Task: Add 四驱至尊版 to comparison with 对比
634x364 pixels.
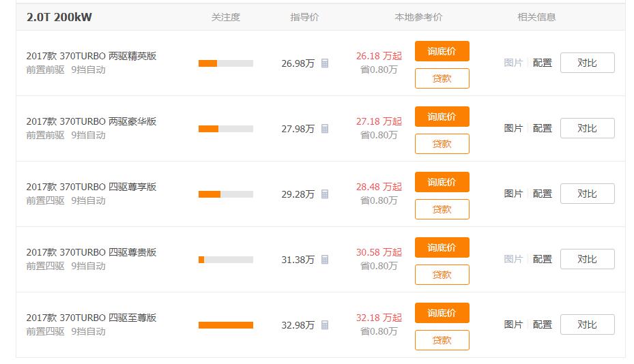Action: pyautogui.click(x=587, y=324)
